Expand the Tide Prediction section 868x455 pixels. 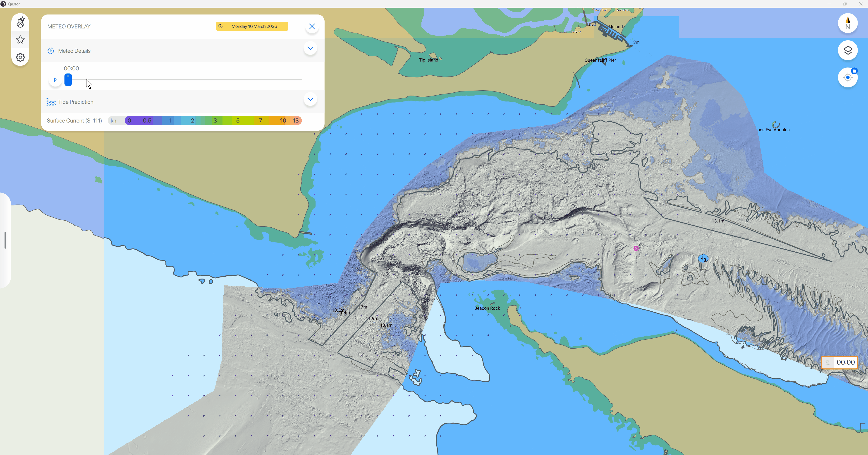click(x=310, y=99)
